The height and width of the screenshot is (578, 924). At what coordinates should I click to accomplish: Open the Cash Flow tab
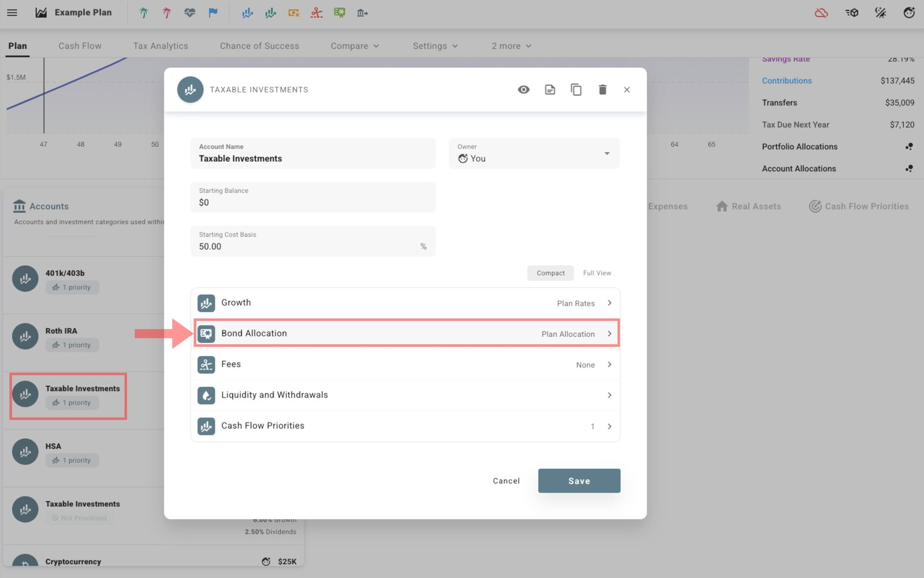(x=80, y=46)
